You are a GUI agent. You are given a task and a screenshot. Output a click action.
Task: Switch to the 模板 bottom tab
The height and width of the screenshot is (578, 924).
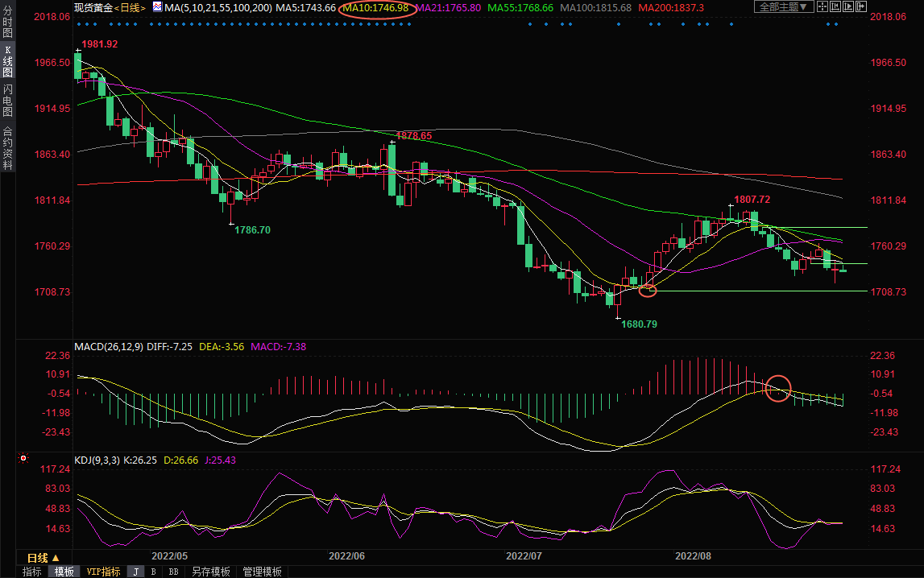click(x=64, y=572)
